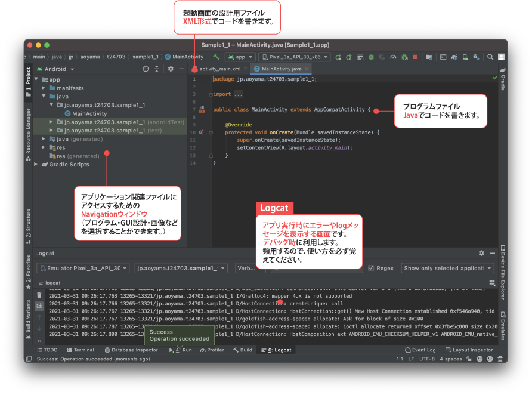Click collapse-all icon in Project panel header
The width and height of the screenshot is (532, 395).
(x=157, y=69)
